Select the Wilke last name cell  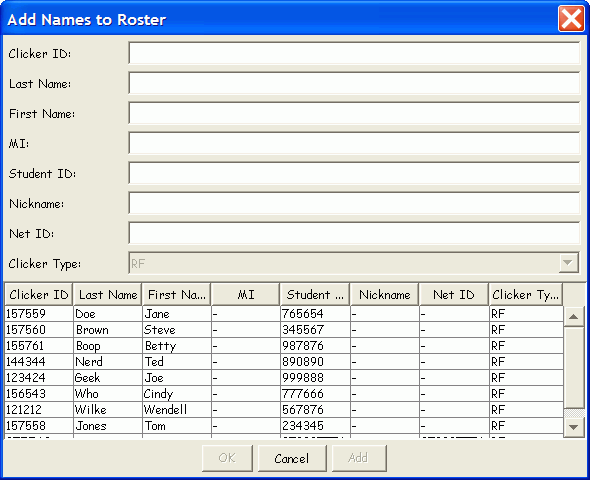[108, 410]
